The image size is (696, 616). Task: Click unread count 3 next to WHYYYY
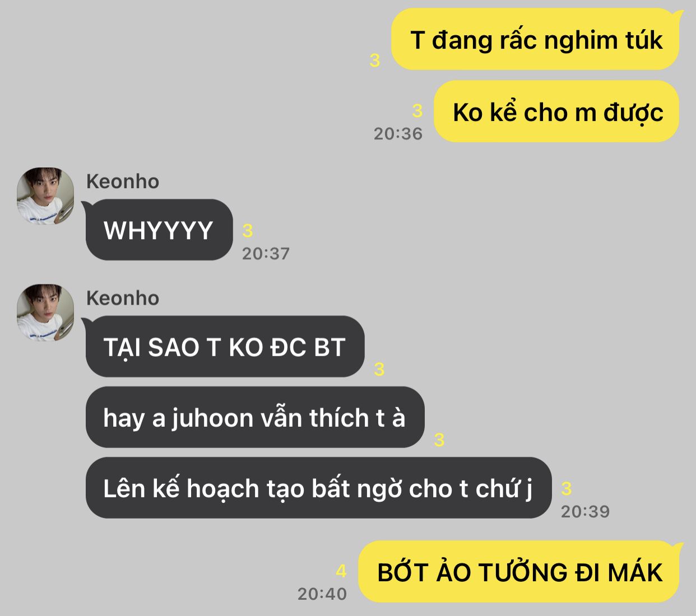point(248,230)
